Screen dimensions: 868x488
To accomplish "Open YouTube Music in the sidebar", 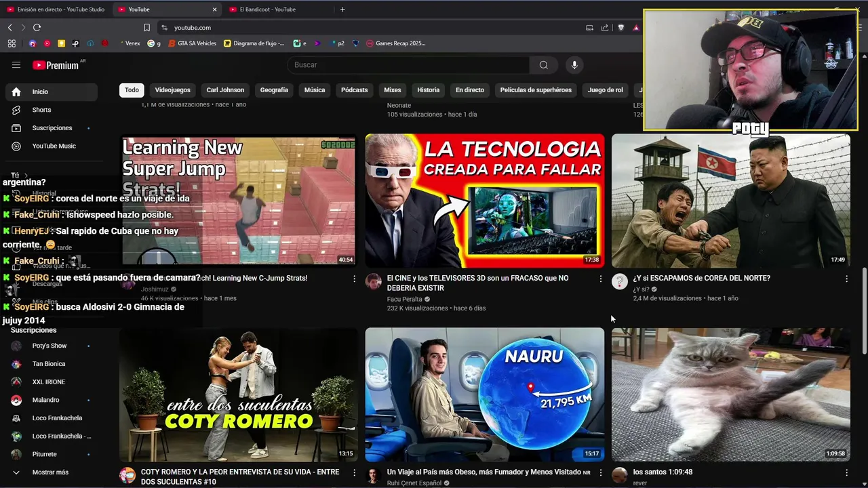I will pyautogui.click(x=52, y=146).
